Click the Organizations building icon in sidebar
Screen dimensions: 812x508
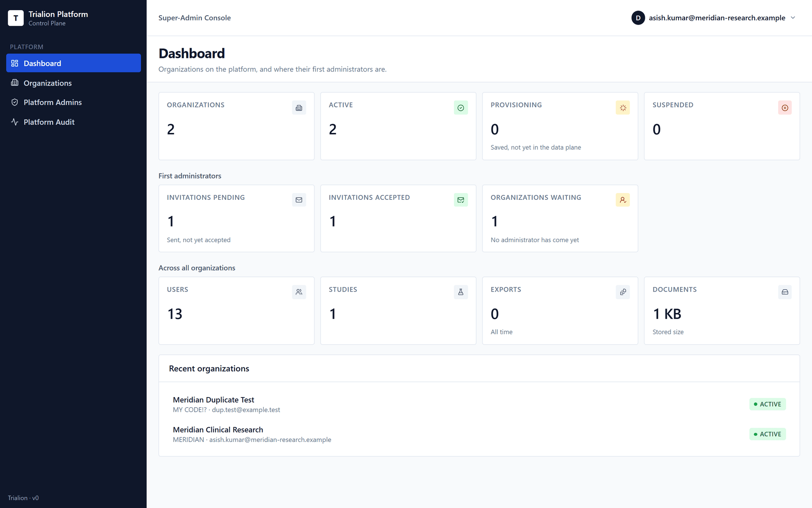15,83
